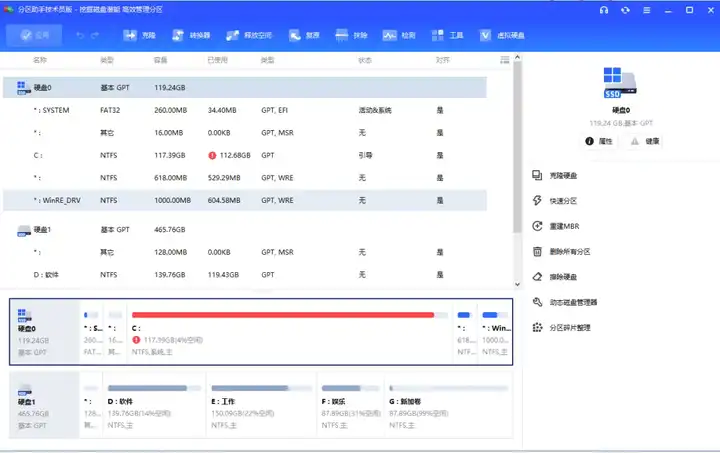The image size is (720, 453).
Task: Select the 硬盘0 block in the disk map
Action: (x=45, y=332)
